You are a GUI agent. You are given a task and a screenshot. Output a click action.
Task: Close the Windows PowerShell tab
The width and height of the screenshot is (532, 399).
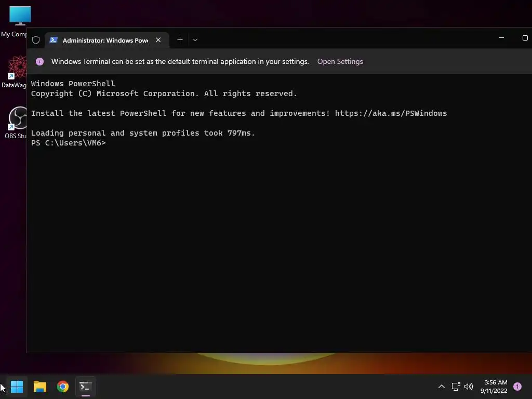(x=158, y=40)
